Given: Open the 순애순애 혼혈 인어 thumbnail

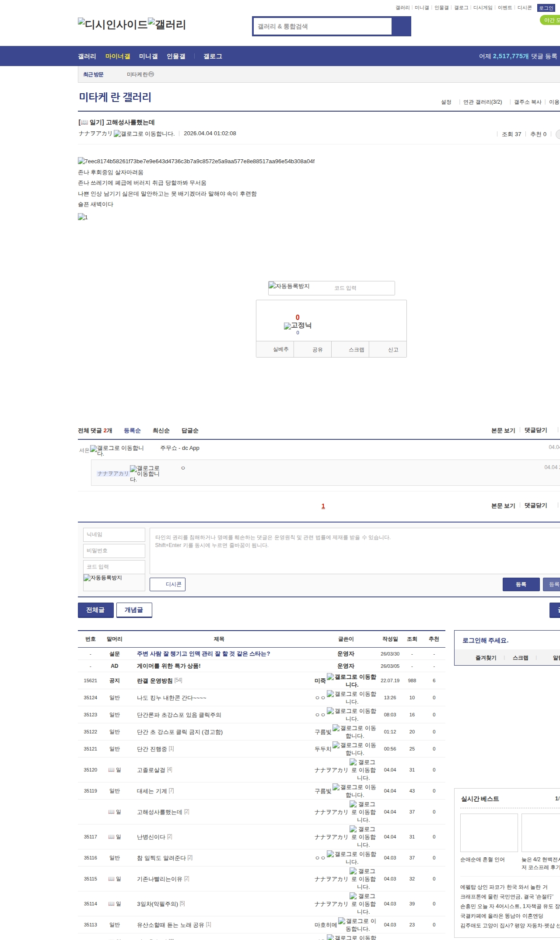Looking at the screenshot, I should click(489, 832).
